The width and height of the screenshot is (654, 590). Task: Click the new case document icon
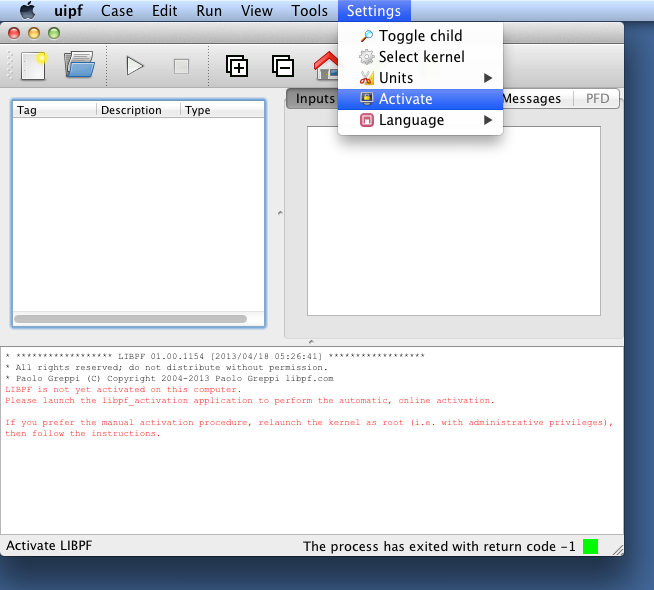[x=33, y=66]
